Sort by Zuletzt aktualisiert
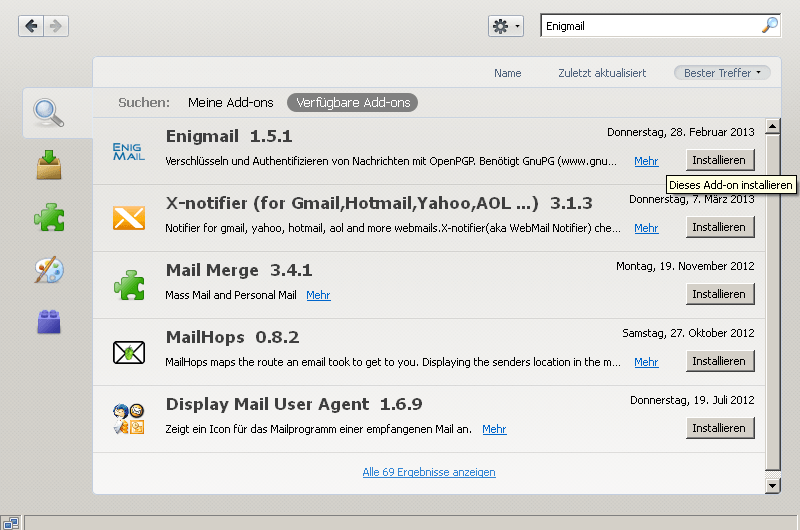Viewport: 800px width, 530px height. [x=602, y=73]
